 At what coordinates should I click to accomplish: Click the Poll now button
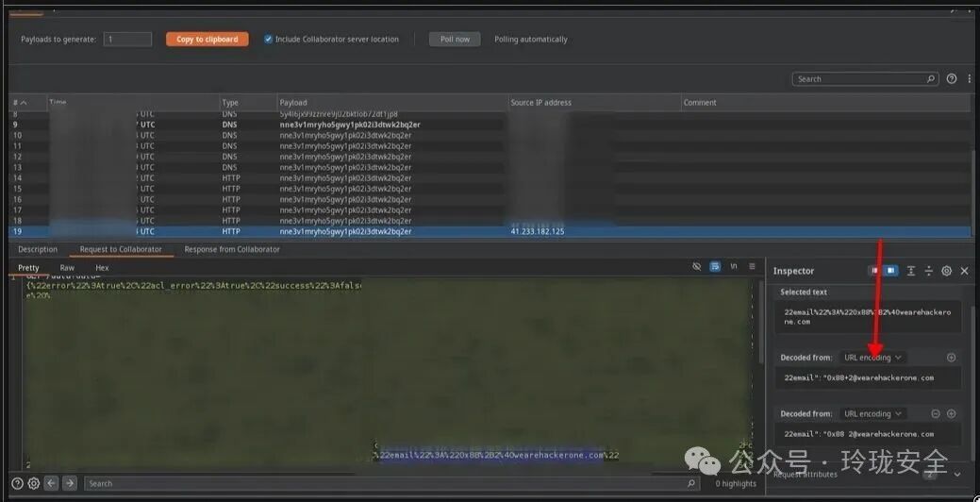click(455, 39)
